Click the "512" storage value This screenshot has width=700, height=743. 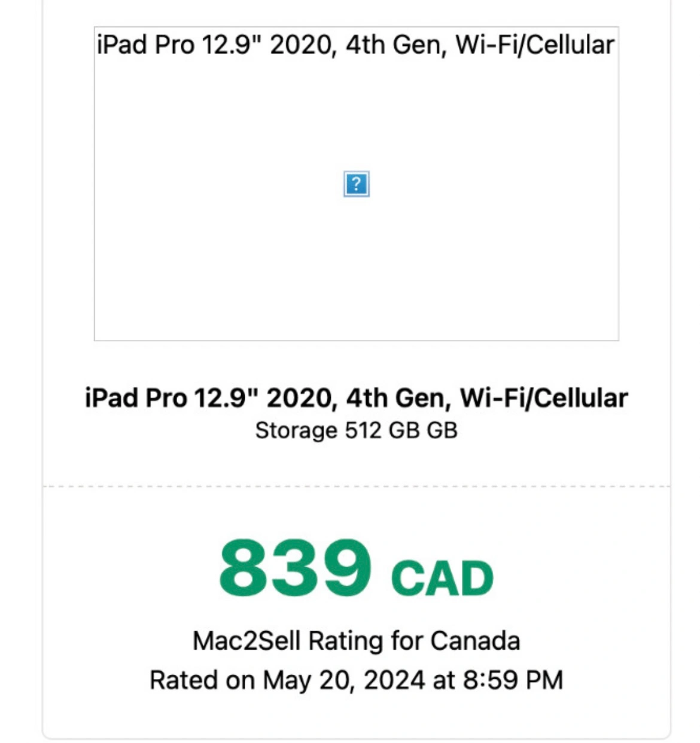[363, 430]
